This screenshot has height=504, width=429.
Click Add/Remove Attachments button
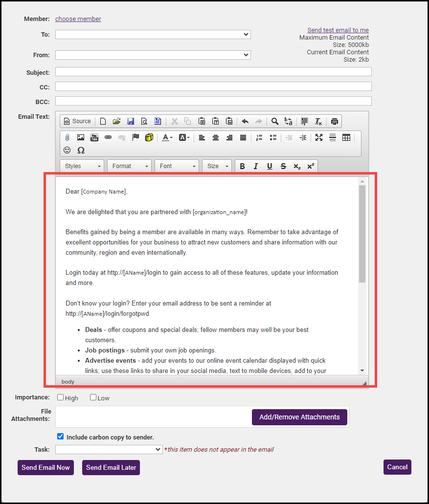299,417
